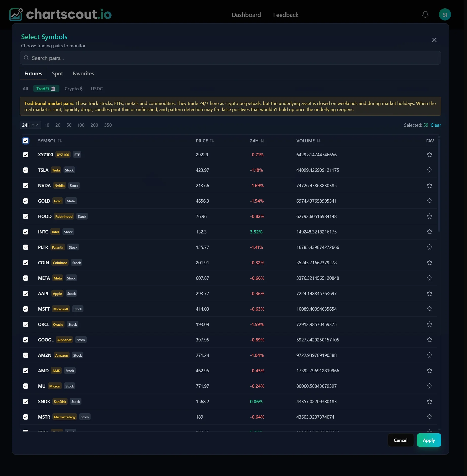This screenshot has width=467, height=476.
Task: Sort by the VOLUME column arrows
Action: [x=319, y=141]
